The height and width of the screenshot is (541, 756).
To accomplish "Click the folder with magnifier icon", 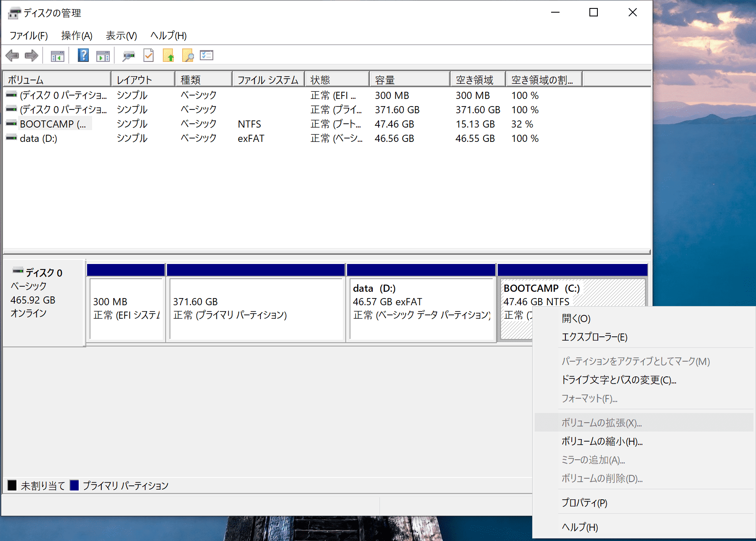I will pyautogui.click(x=188, y=55).
